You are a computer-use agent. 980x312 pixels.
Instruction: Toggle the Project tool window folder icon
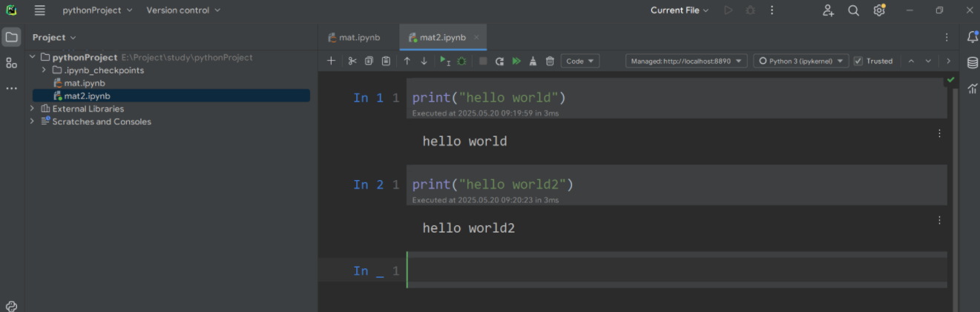11,37
